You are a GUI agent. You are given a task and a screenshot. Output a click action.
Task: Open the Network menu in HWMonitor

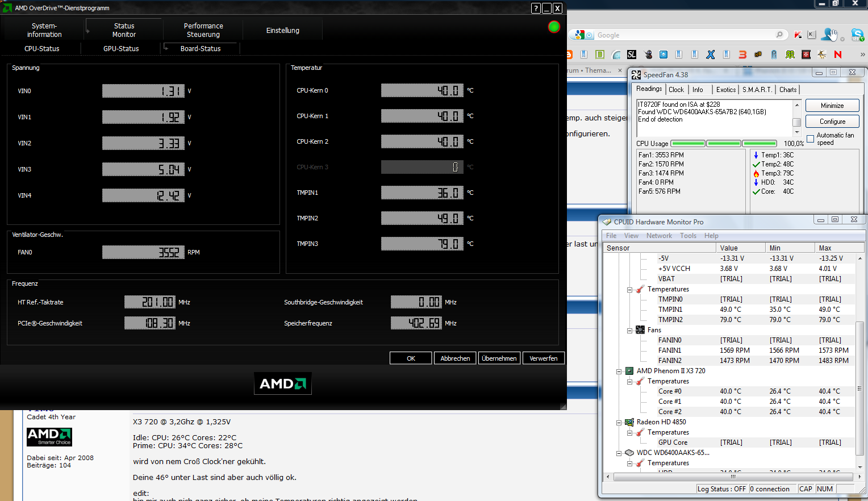(659, 236)
